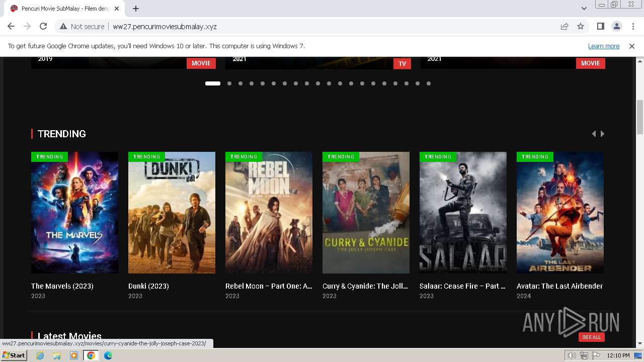Go back to the previous page
This screenshot has height=362, width=644.
point(11,26)
